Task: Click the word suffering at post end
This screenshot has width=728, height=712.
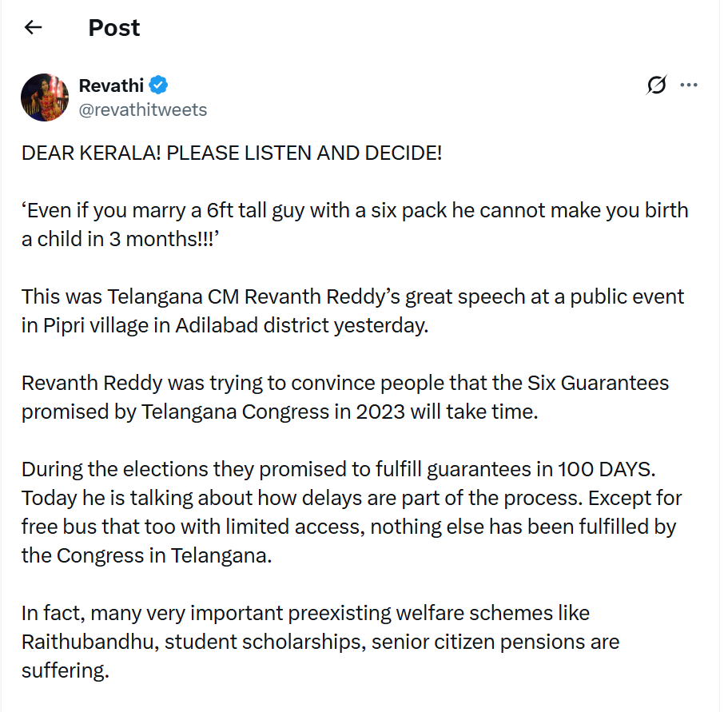Action: 65,670
